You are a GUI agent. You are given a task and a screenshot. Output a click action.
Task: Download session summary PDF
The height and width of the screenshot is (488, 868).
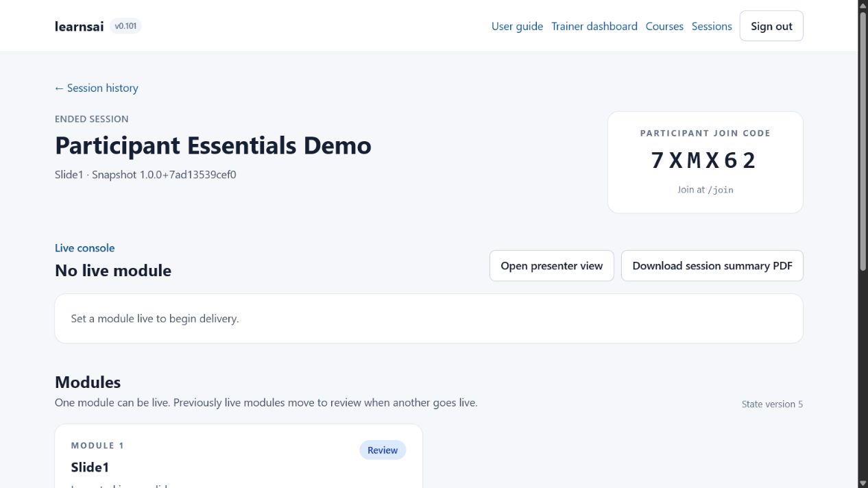(x=712, y=266)
